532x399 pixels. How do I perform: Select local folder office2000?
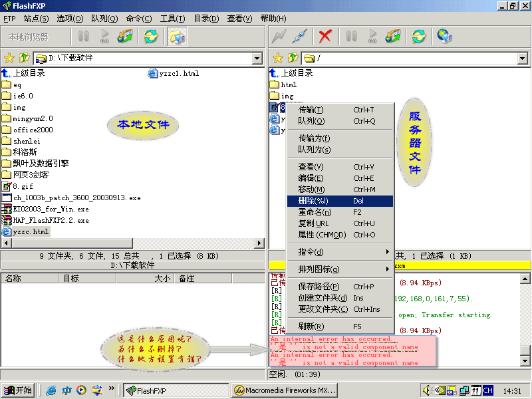click(x=28, y=130)
